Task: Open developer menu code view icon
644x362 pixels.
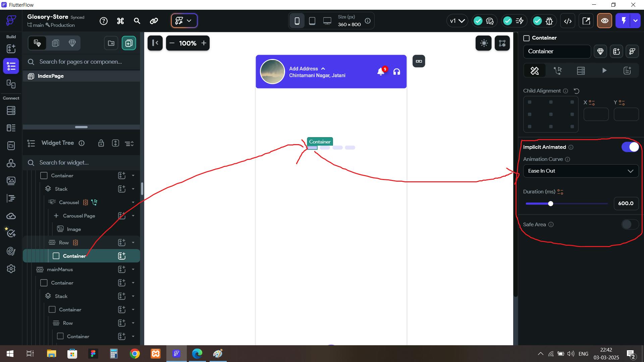Action: click(x=568, y=21)
